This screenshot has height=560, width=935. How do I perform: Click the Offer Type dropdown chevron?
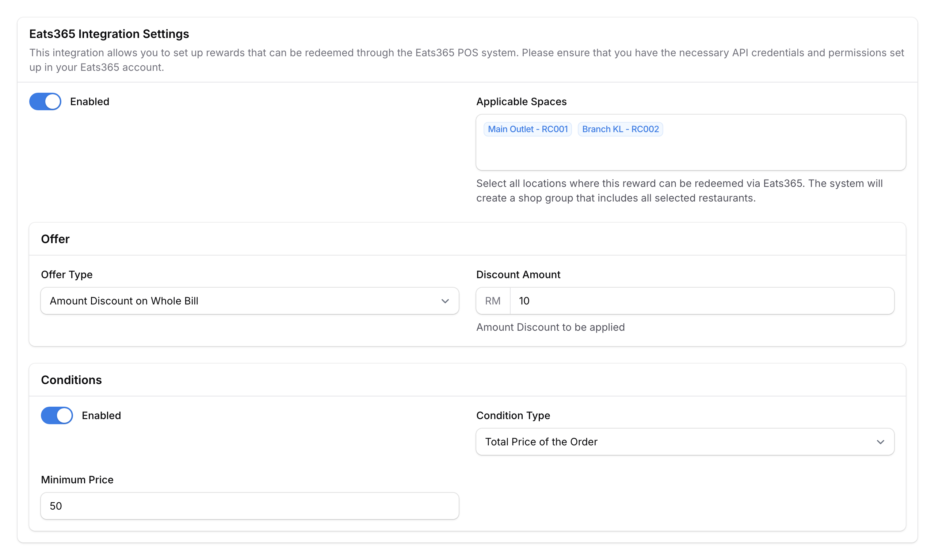click(445, 301)
